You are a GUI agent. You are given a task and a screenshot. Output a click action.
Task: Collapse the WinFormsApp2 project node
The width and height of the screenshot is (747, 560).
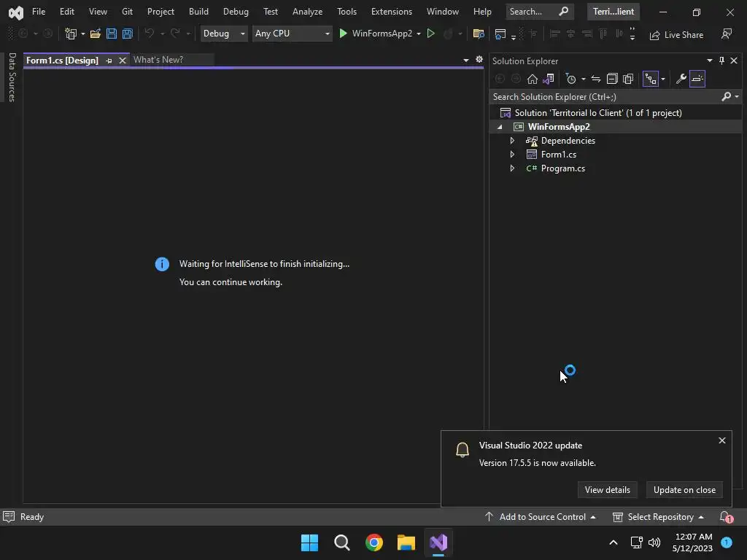pyautogui.click(x=500, y=127)
